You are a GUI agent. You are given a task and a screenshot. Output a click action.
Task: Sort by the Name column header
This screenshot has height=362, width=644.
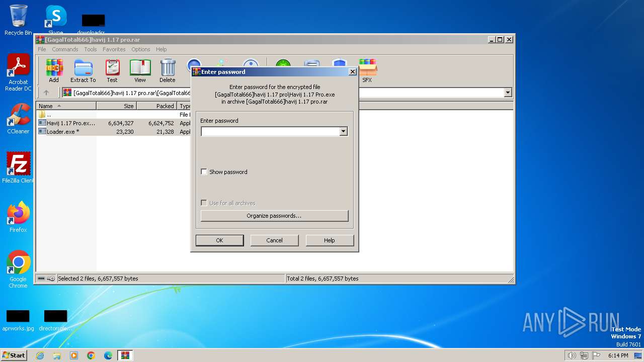click(x=67, y=106)
